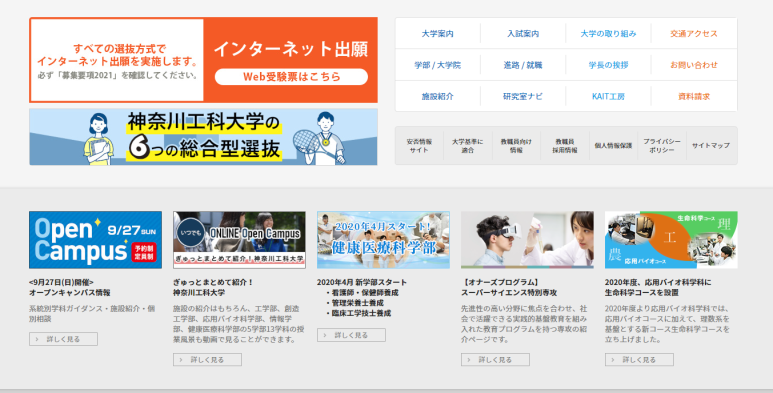The width and height of the screenshot is (773, 393).
Task: Click the 募集要項2021 notice text
Action: point(118,75)
